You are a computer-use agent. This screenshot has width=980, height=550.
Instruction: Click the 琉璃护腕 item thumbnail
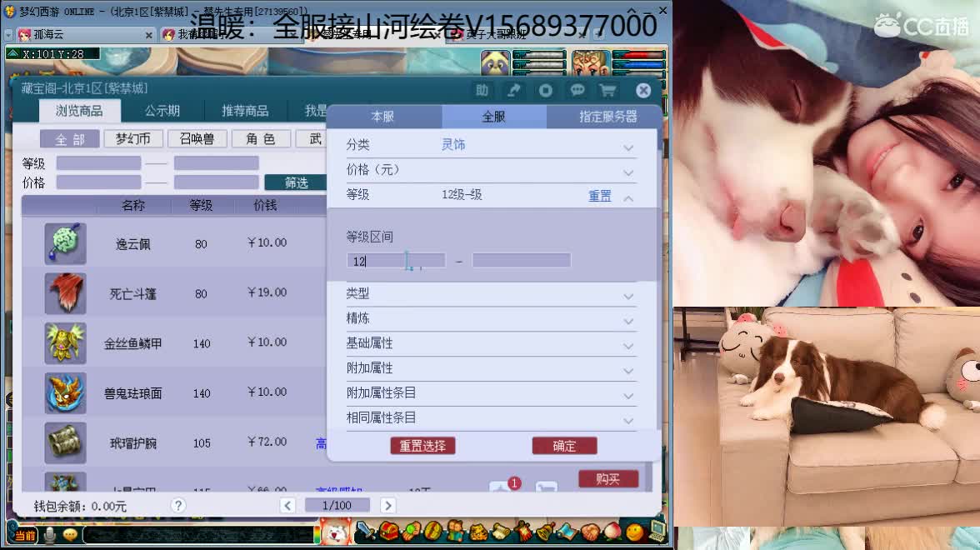click(x=66, y=443)
